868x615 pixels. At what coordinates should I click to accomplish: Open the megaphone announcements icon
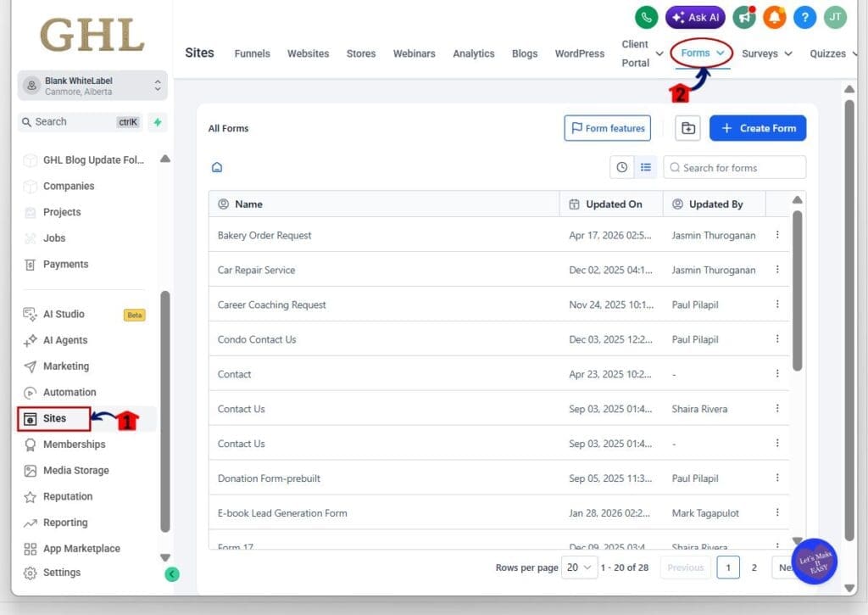tap(744, 17)
